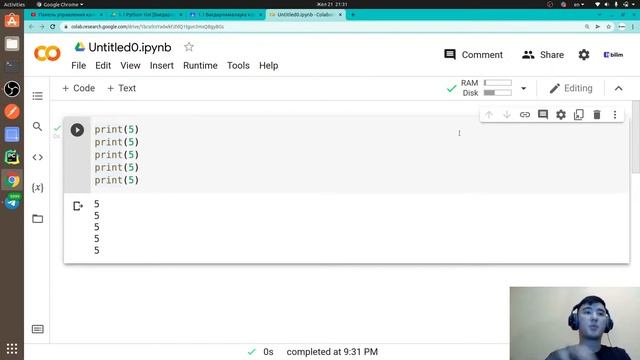Open the code snippets sidebar icon

[38, 157]
